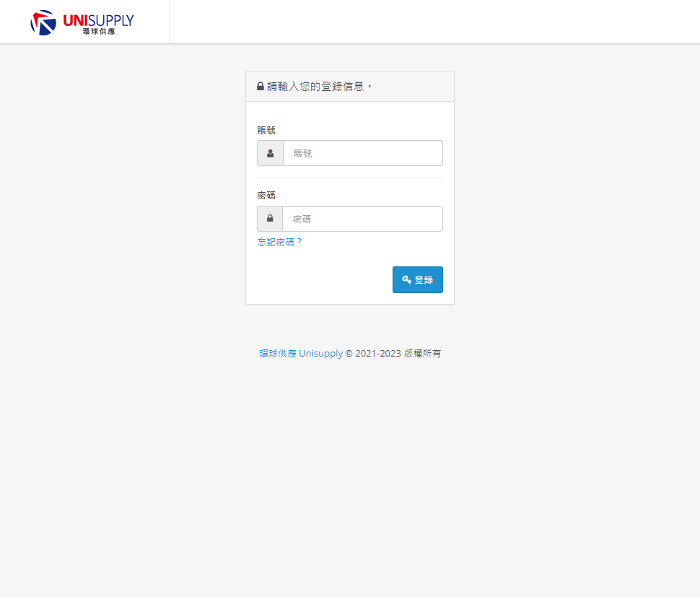
Task: Focus the 賬號 account input field
Action: (363, 153)
